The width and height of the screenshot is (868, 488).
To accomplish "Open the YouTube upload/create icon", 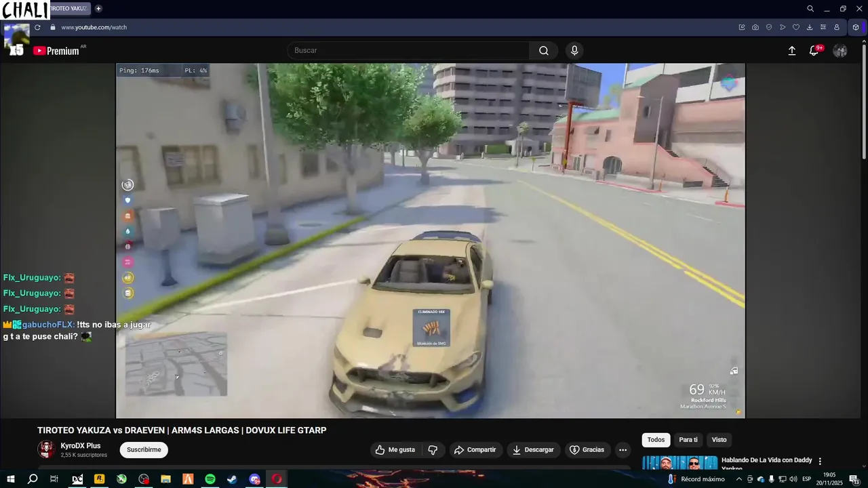I will pos(792,51).
